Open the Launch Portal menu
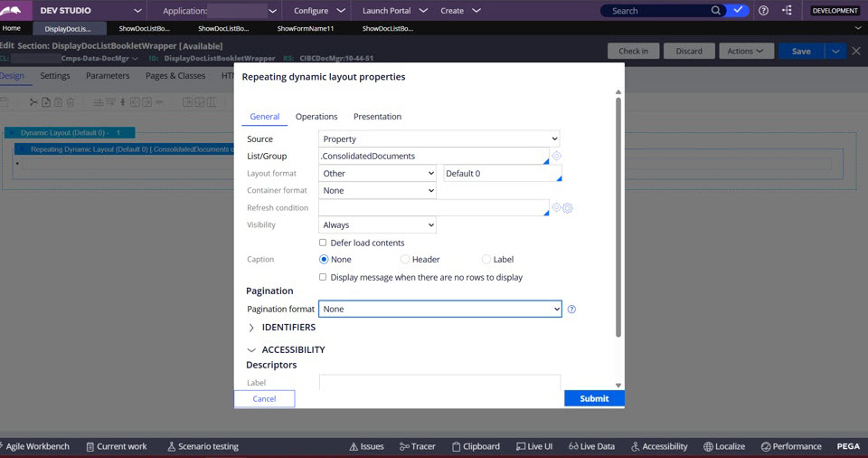 click(395, 11)
